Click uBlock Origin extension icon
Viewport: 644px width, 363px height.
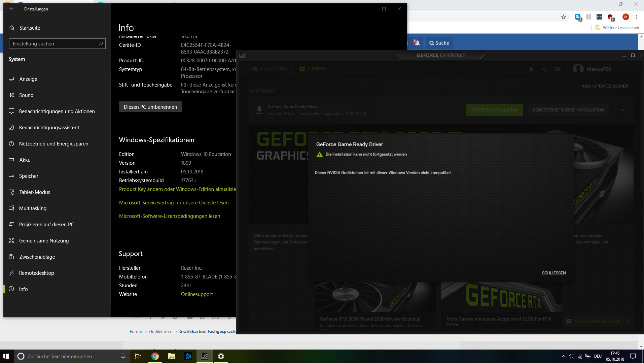click(611, 17)
